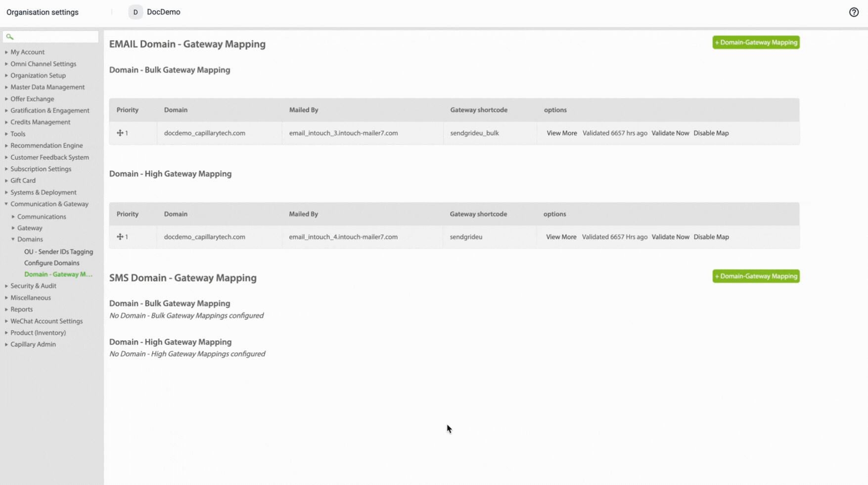Collapse the Communication & Gateway arrow

6,204
